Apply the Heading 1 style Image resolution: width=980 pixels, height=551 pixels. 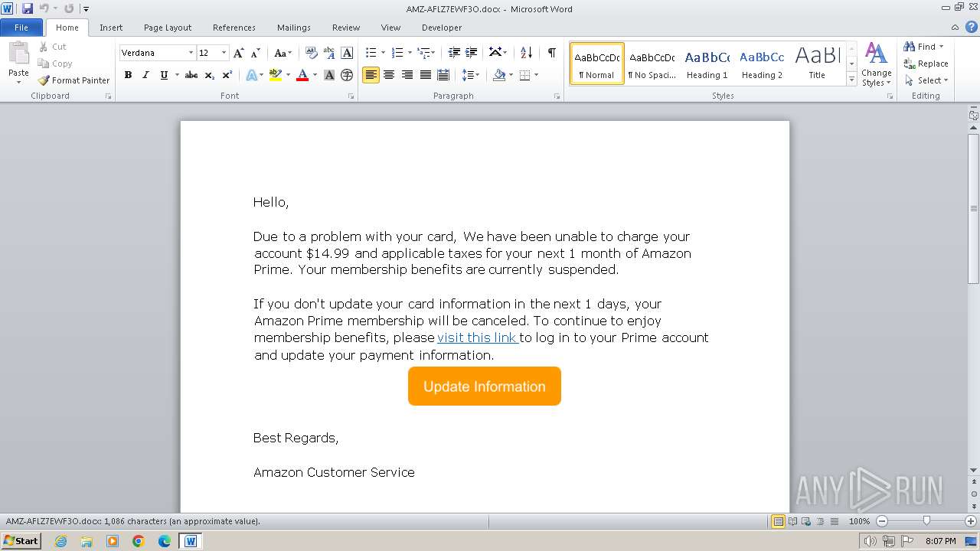[707, 64]
